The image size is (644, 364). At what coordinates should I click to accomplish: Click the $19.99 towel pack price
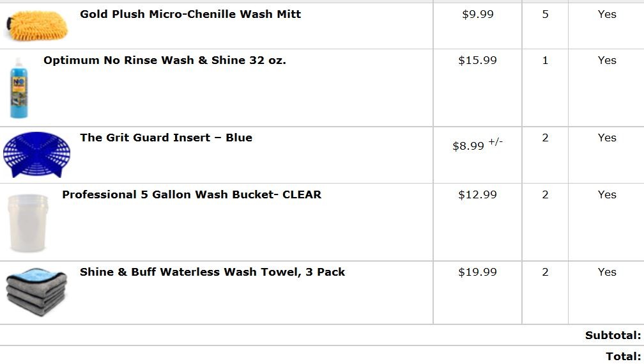click(x=478, y=272)
